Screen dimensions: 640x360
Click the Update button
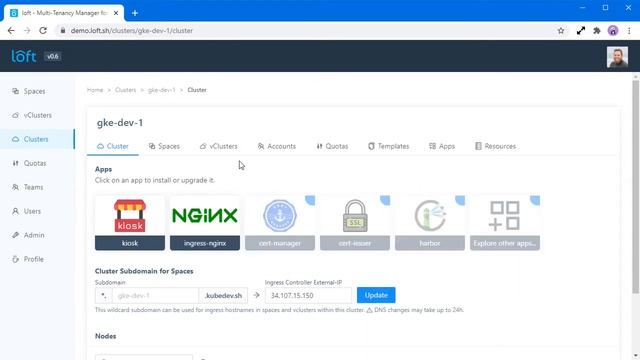[376, 295]
